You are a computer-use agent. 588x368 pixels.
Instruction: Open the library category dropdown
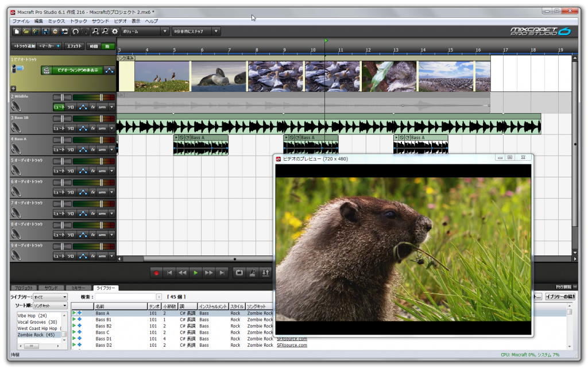50,297
